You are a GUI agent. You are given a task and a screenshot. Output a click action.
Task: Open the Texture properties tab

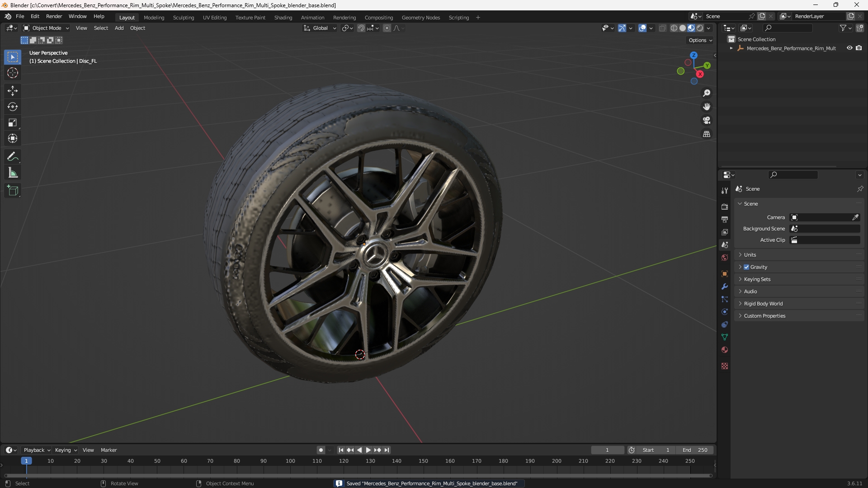[725, 366]
